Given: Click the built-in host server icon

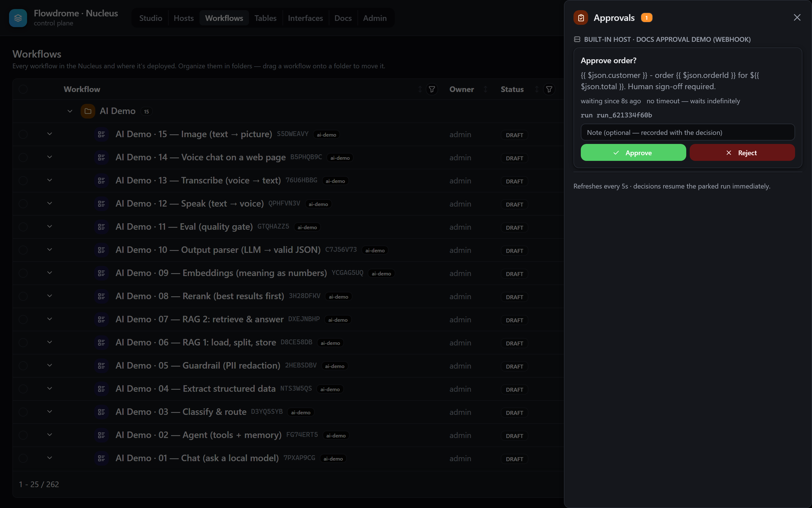Looking at the screenshot, I should click(x=577, y=39).
